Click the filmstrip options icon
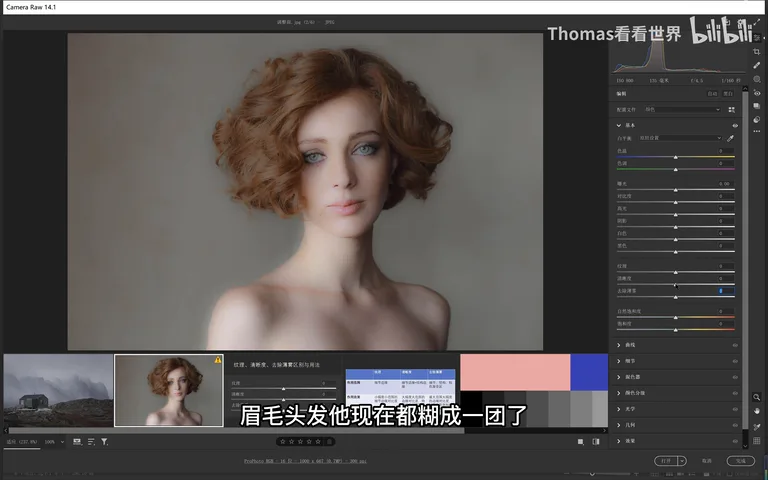Viewport: 768px width, 480px height. [x=77, y=442]
